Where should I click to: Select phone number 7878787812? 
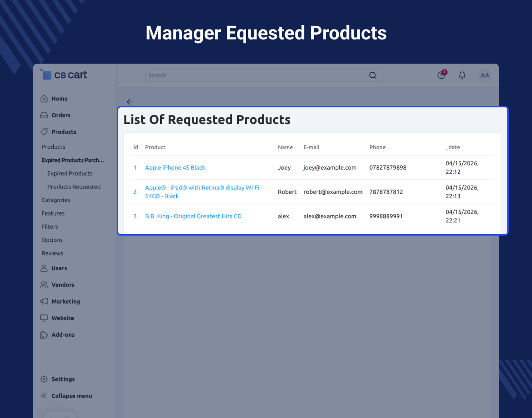[386, 192]
